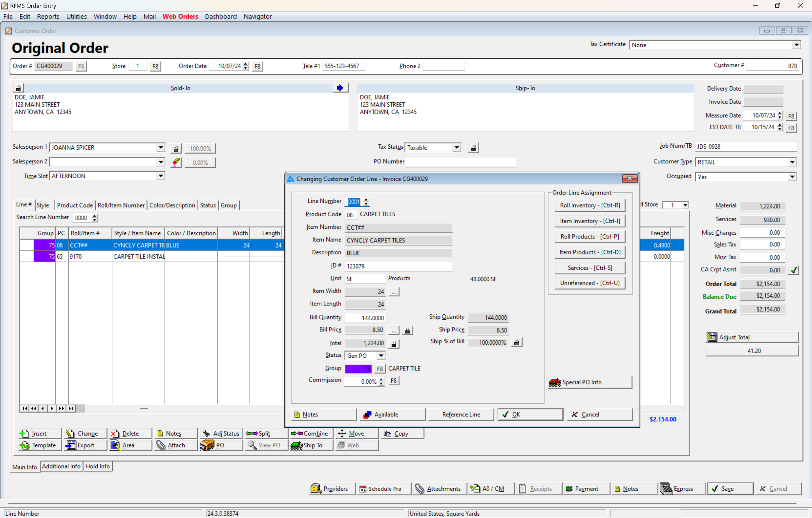Toggle the Bill Price lock
The width and height of the screenshot is (812, 518).
tap(407, 330)
